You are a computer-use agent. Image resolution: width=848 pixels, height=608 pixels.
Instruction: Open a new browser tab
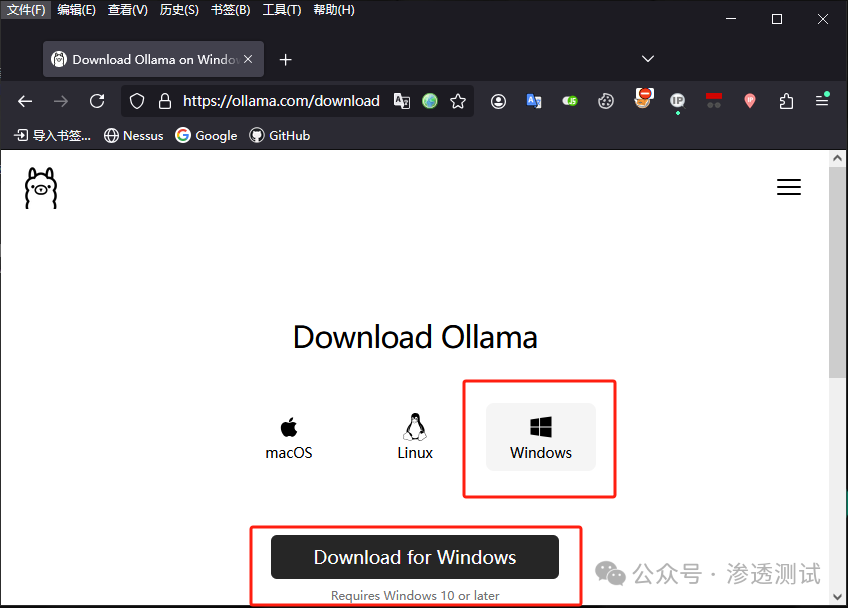point(286,60)
